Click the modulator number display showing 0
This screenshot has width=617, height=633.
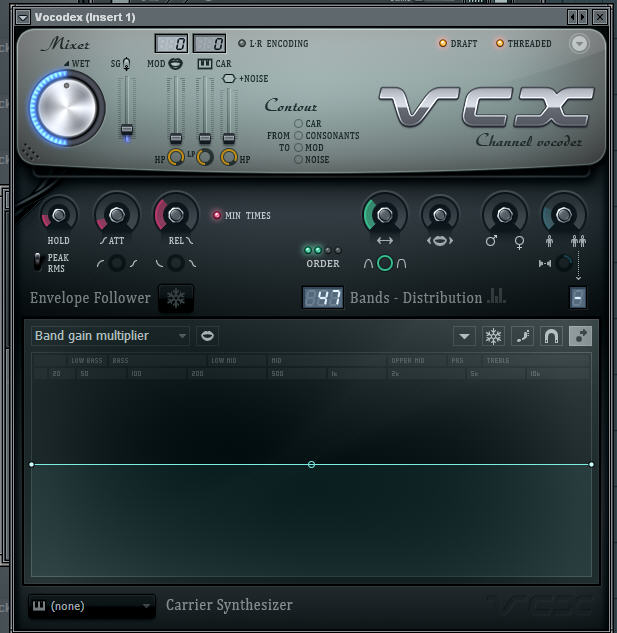tap(172, 44)
